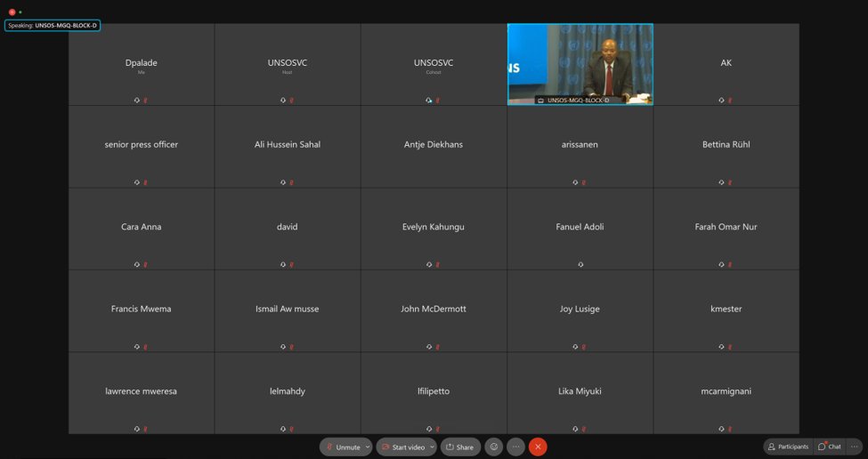Click the muted mic icon on UNSOSVC Host tile
Image resolution: width=868 pixels, height=459 pixels.
point(292,101)
